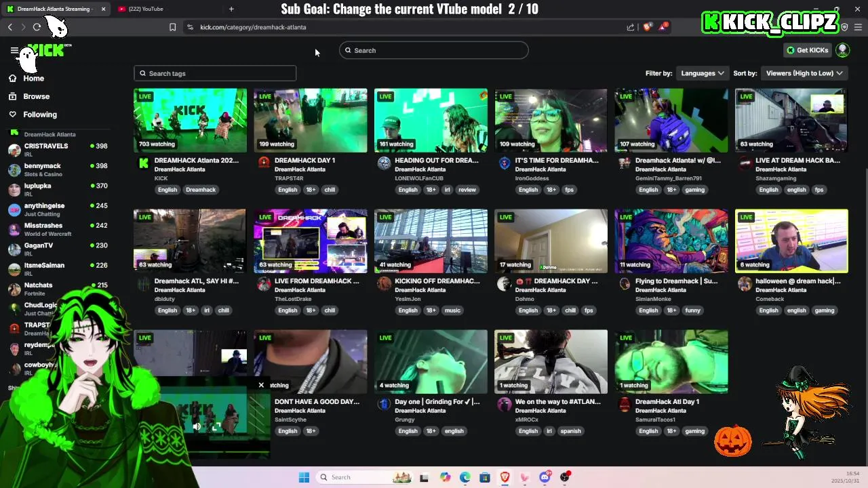Mute the mini player volume

pyautogui.click(x=197, y=427)
